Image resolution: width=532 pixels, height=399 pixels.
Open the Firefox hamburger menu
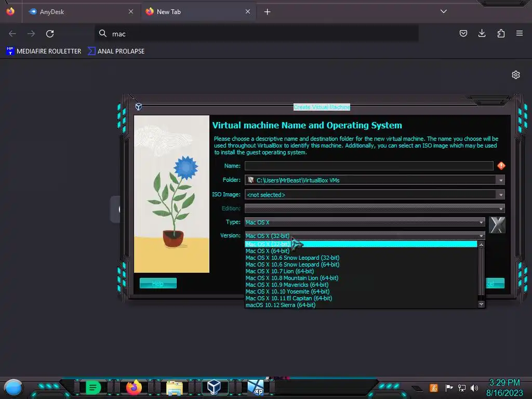click(x=520, y=33)
